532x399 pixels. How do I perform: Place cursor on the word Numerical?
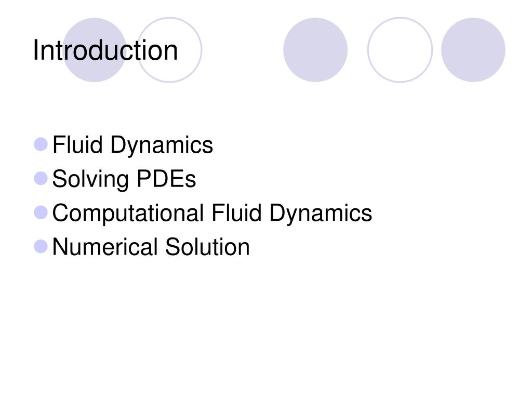coord(105,247)
